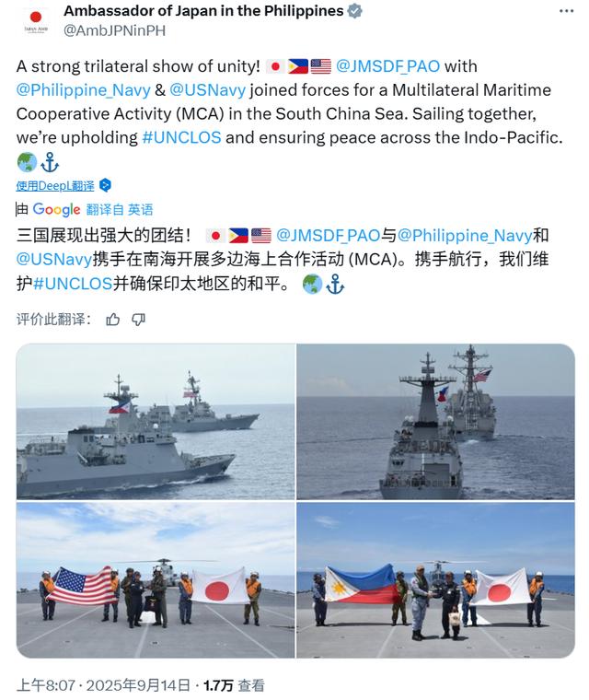Click the Japan ambassador profile avatar
Image resolution: width=589 pixels, height=700 pixels.
click(36, 21)
